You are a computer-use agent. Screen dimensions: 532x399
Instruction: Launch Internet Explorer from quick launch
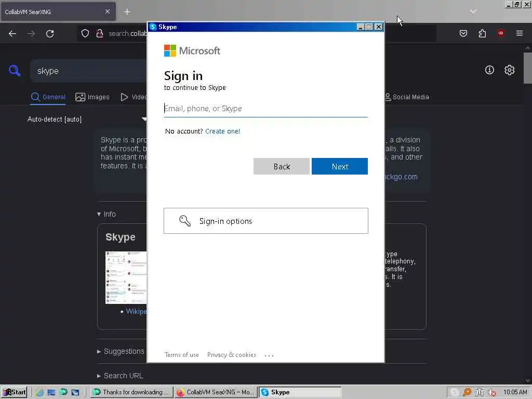(39, 392)
